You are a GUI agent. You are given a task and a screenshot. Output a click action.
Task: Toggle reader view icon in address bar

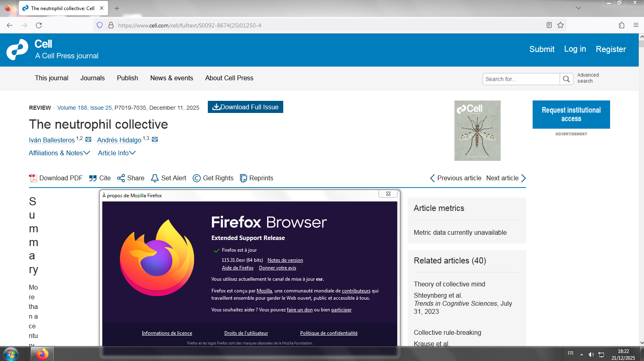549,25
